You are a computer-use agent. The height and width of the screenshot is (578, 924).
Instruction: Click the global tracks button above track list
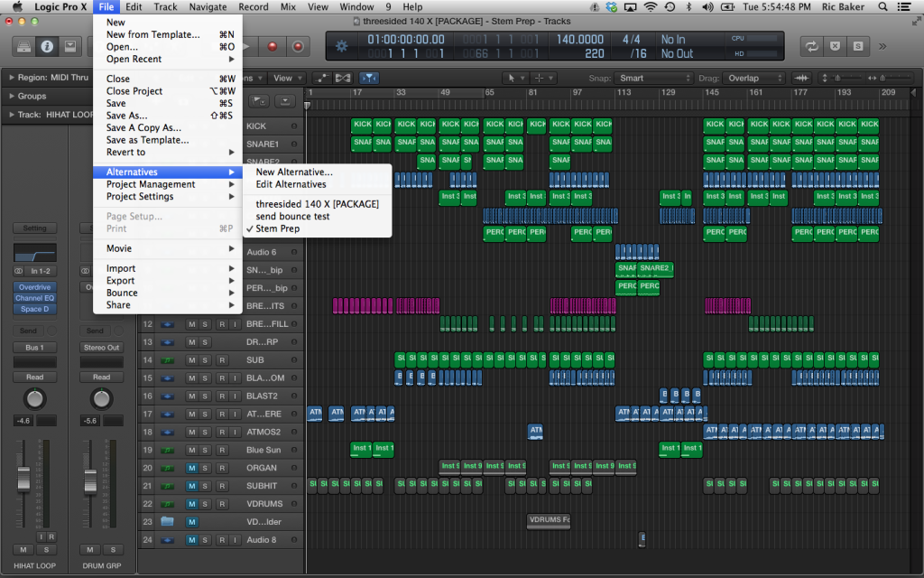[x=259, y=101]
